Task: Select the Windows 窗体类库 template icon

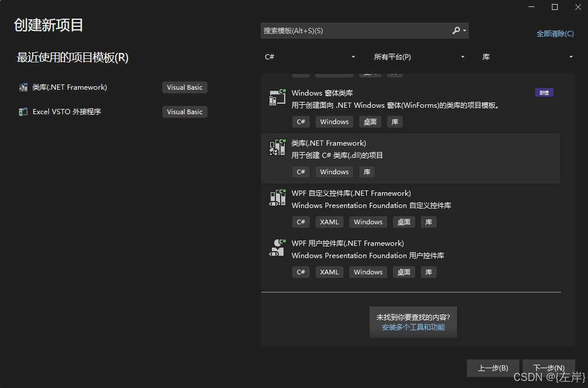Action: coord(277,97)
